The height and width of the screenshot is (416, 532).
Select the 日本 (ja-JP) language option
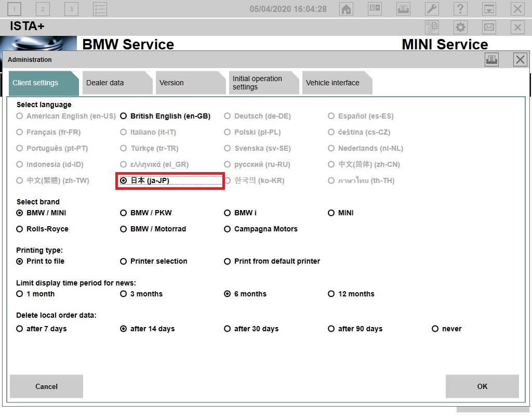(x=145, y=180)
